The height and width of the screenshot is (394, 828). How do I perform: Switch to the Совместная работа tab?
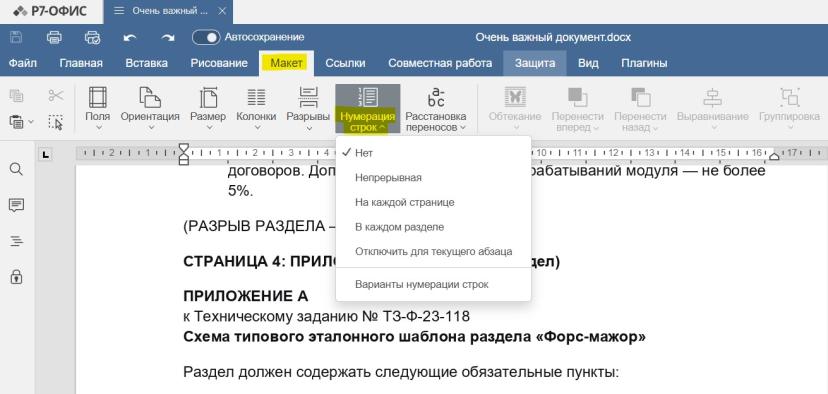440,63
